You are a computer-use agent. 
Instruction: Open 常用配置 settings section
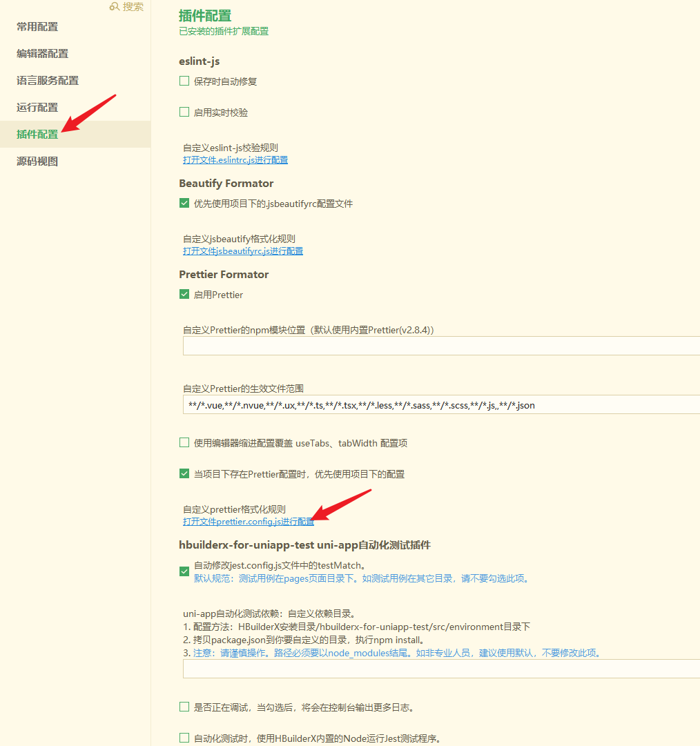pyautogui.click(x=37, y=27)
